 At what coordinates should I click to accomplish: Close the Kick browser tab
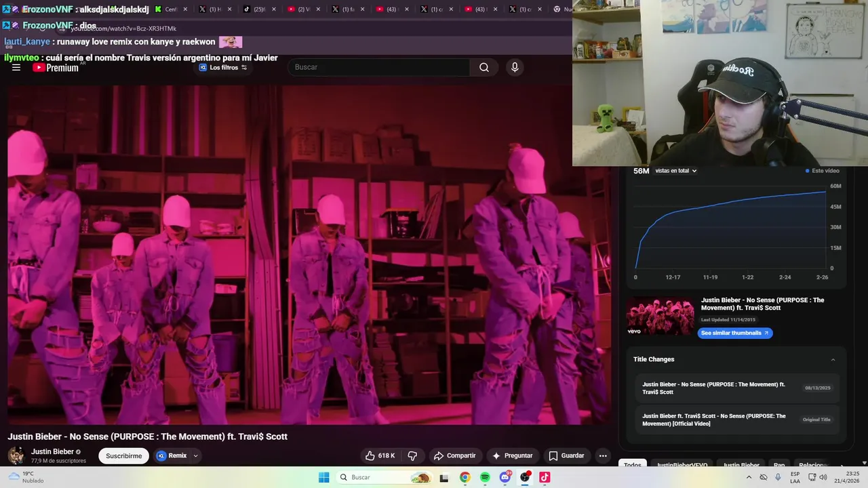185,9
